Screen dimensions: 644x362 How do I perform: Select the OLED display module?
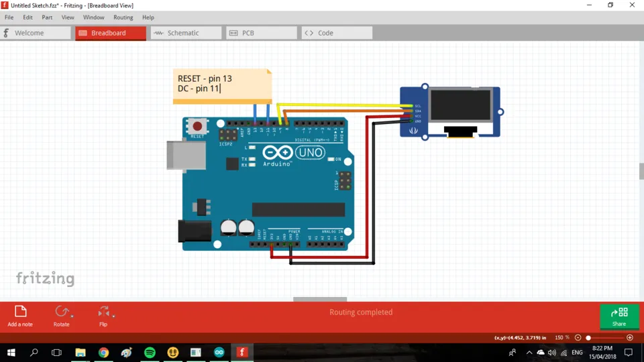(x=450, y=112)
